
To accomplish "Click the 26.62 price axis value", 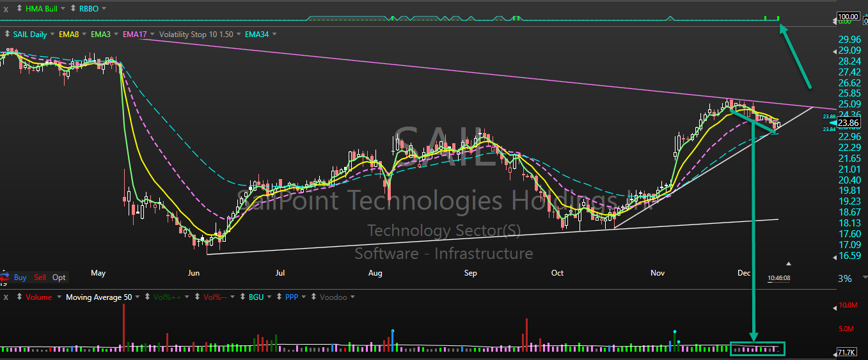I will pyautogui.click(x=849, y=82).
